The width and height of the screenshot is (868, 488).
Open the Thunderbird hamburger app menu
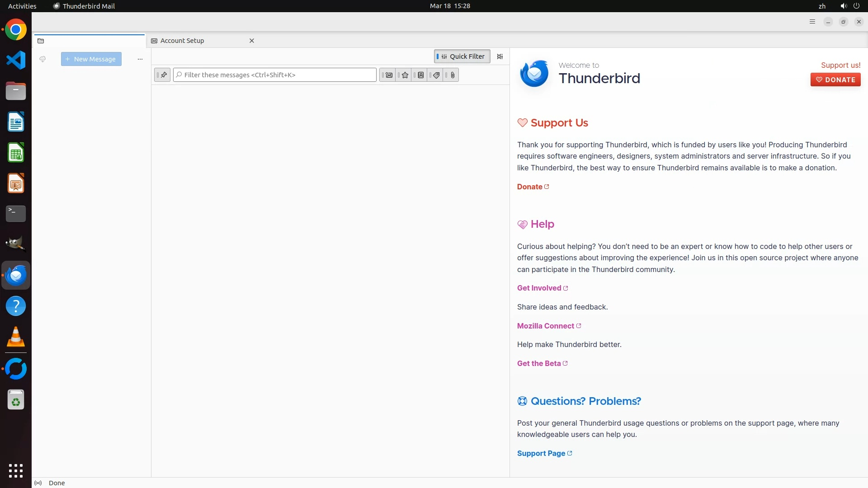click(812, 22)
